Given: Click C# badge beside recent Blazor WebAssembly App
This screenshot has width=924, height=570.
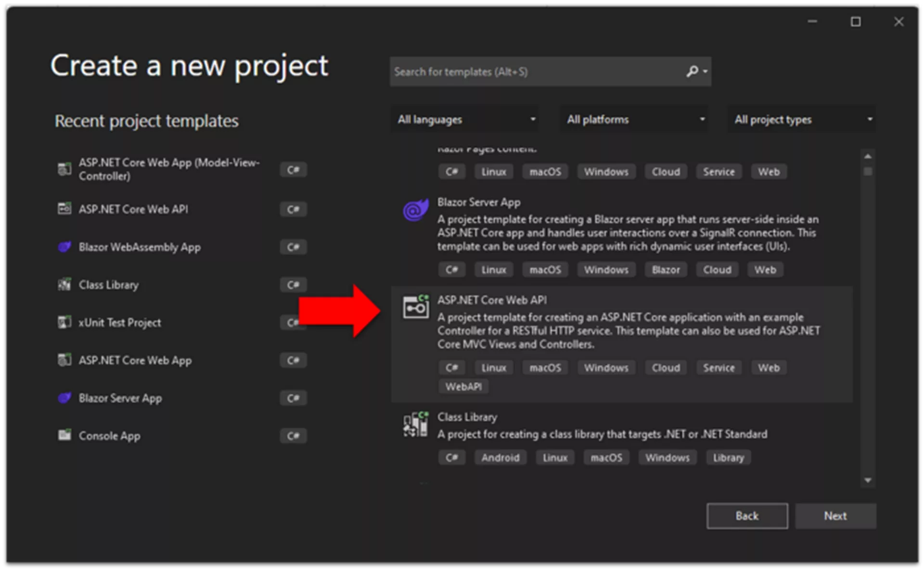Looking at the screenshot, I should pyautogui.click(x=293, y=247).
